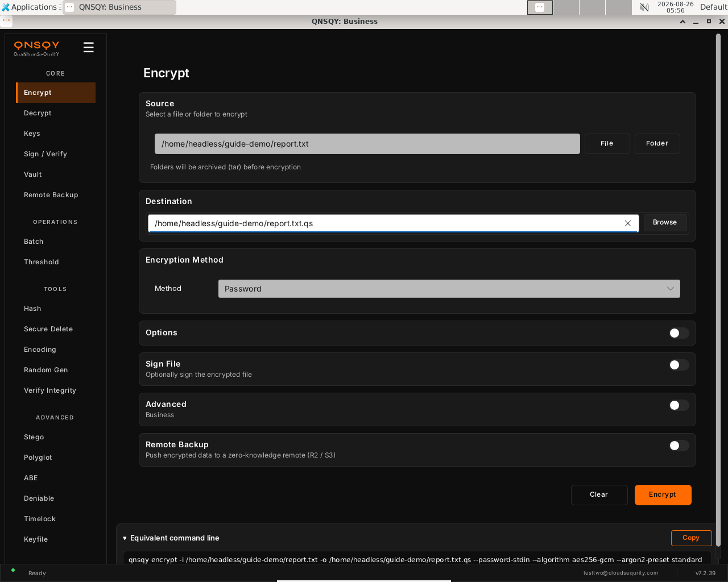Open the Method dropdown showing Password
728x582 pixels.
(x=449, y=289)
